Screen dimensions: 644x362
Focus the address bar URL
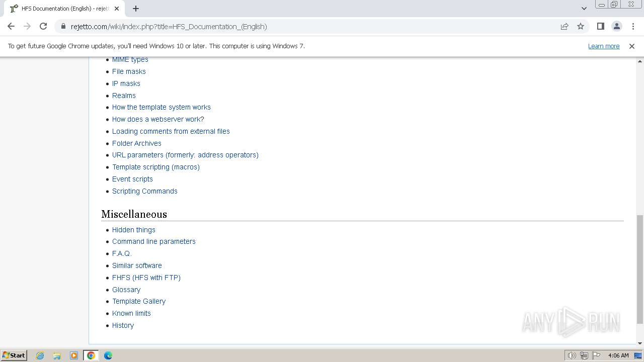pos(169,26)
